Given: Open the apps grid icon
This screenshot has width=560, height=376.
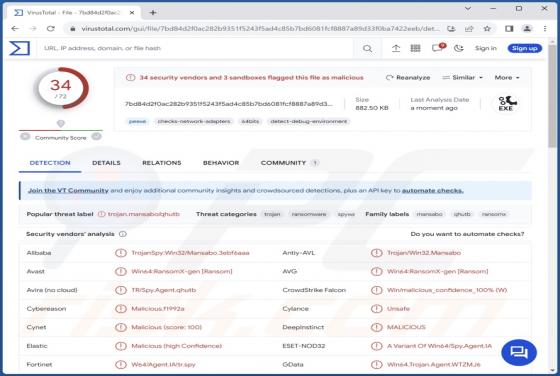Looking at the screenshot, I should click(415, 48).
